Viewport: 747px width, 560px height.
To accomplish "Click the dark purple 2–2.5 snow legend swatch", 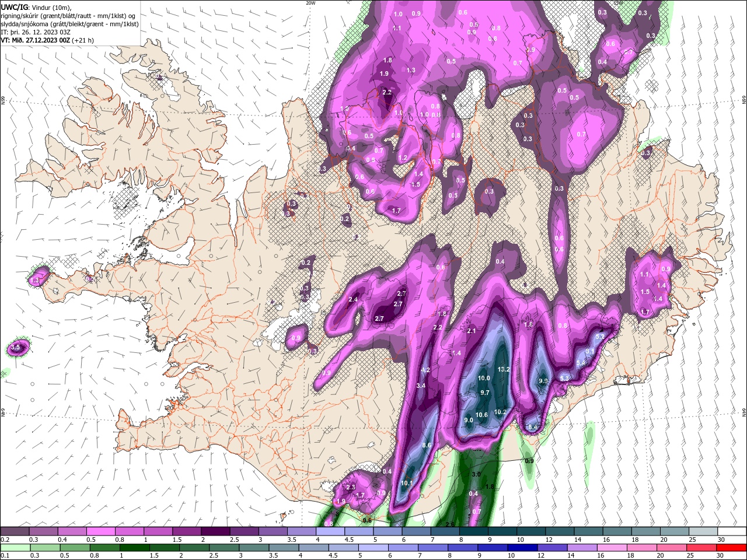I will pyautogui.click(x=215, y=531).
